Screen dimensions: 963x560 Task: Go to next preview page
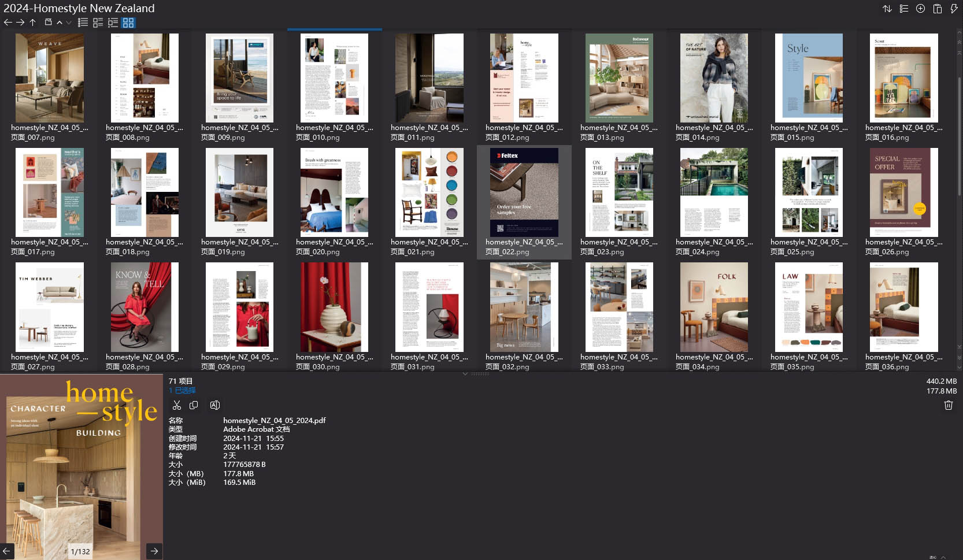[154, 551]
